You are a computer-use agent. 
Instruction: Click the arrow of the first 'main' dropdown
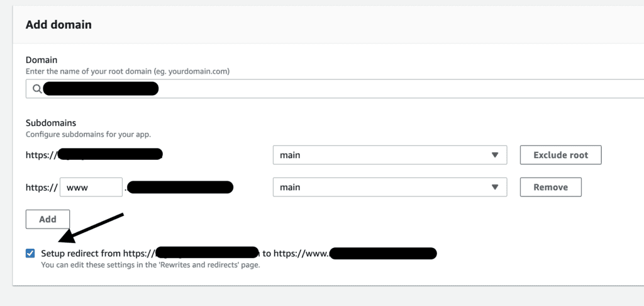(x=495, y=154)
